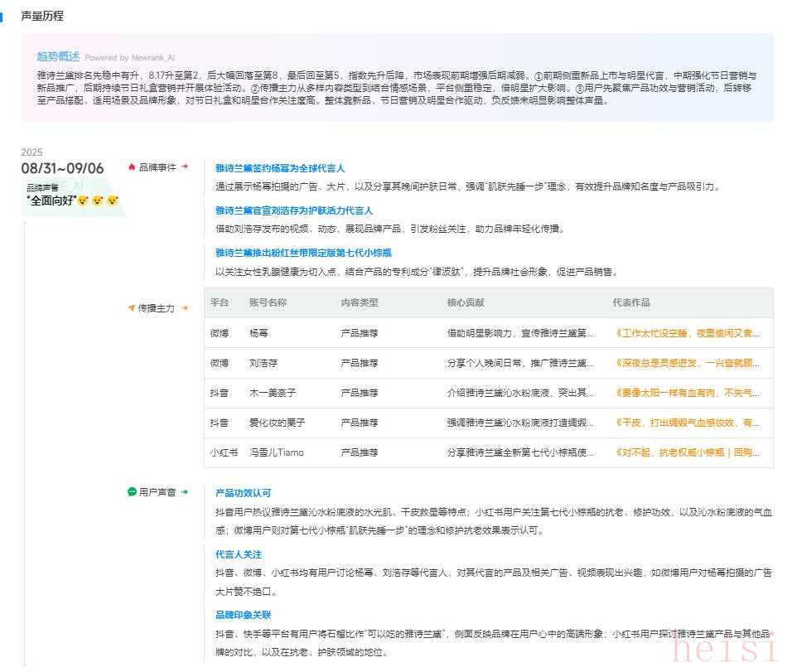Click the 用户声音 label

(157, 492)
